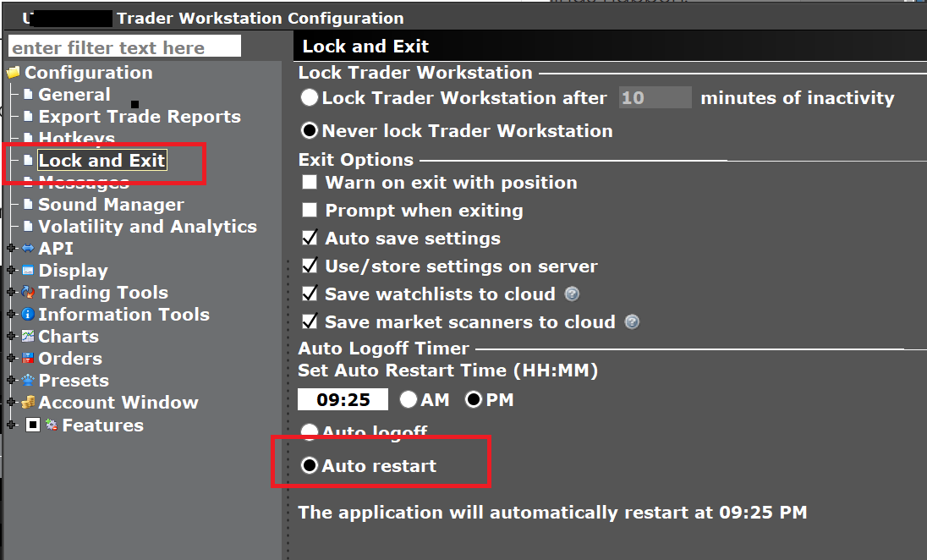Screen dimensions: 927x560
Task: Click help icon beside Save watchlists to cloud
Action: pos(572,294)
